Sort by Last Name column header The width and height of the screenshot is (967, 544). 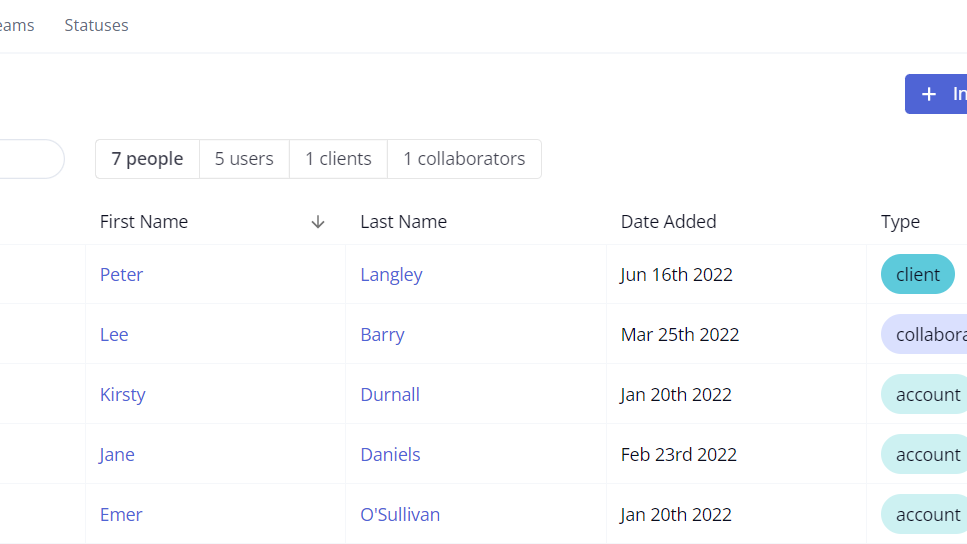click(403, 222)
